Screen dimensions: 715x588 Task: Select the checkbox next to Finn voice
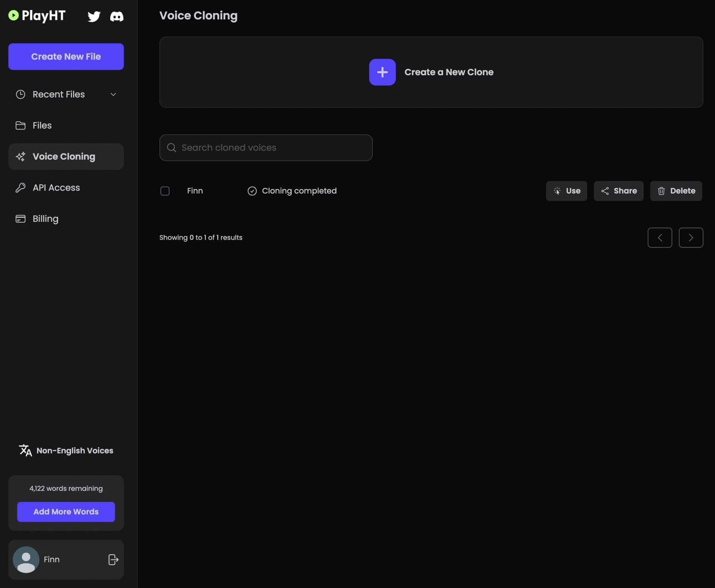(x=165, y=191)
